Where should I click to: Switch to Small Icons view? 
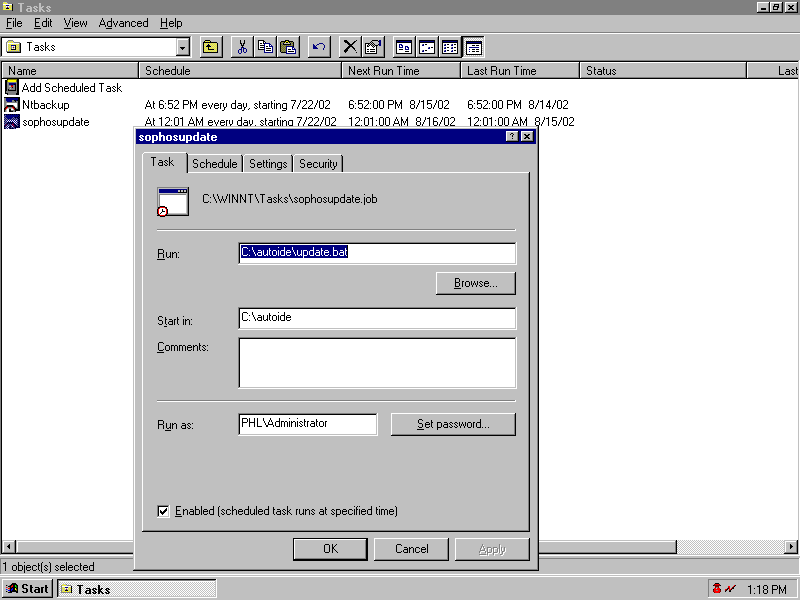[427, 47]
